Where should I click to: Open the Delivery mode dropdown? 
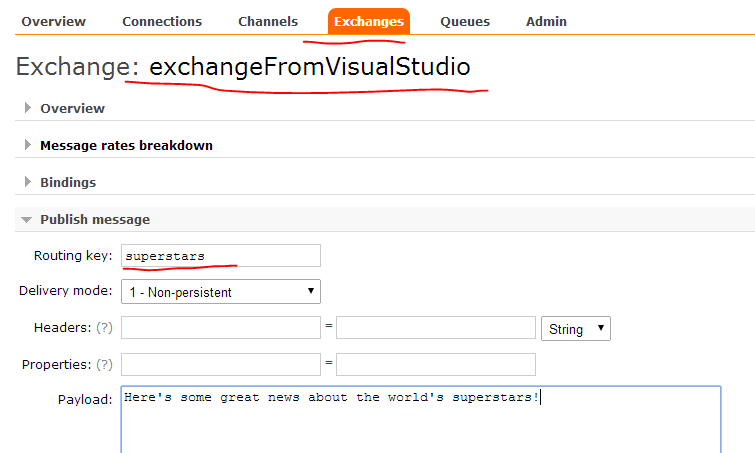coord(220,292)
